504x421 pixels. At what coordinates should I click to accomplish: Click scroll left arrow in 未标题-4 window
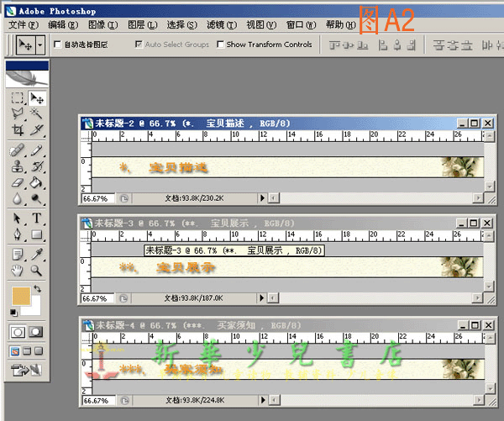274,401
